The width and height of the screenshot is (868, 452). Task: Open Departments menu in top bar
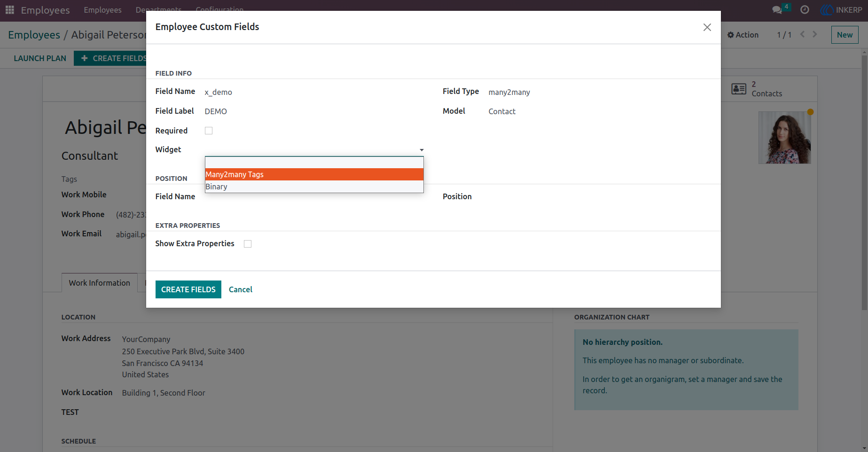tap(158, 10)
